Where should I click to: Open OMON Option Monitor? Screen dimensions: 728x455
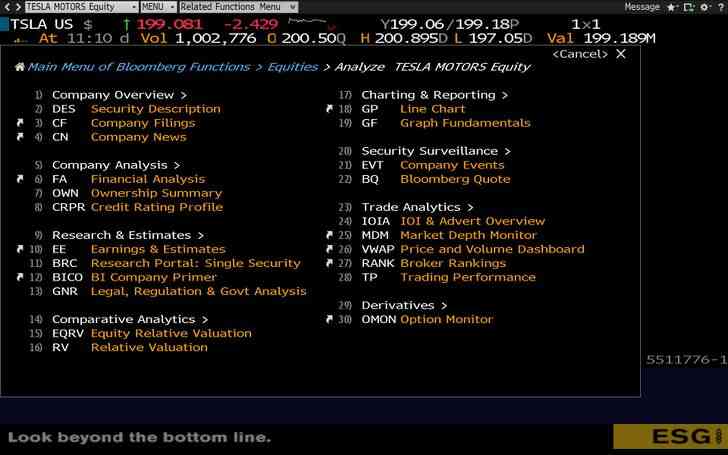427,319
